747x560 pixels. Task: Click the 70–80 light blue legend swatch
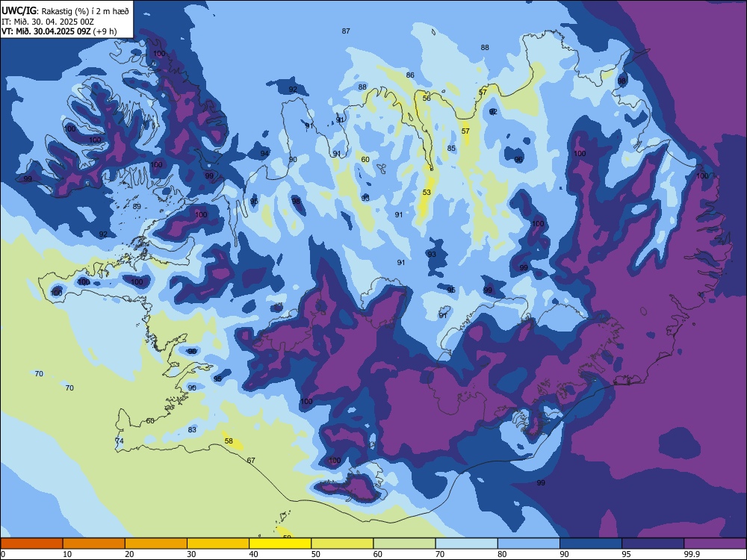[x=466, y=544]
